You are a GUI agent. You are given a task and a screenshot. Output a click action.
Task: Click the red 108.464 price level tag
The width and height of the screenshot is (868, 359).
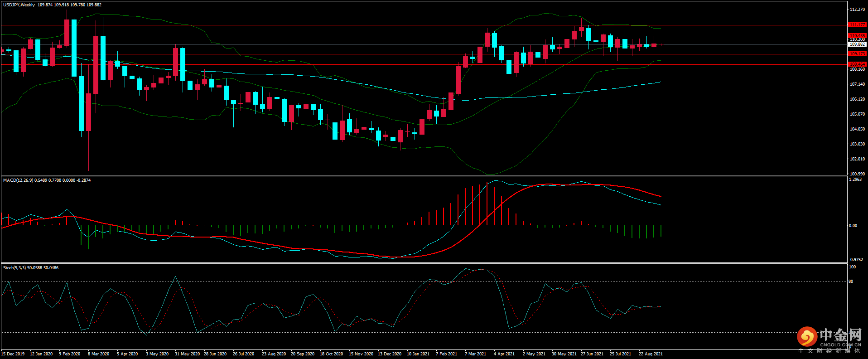[x=857, y=64]
